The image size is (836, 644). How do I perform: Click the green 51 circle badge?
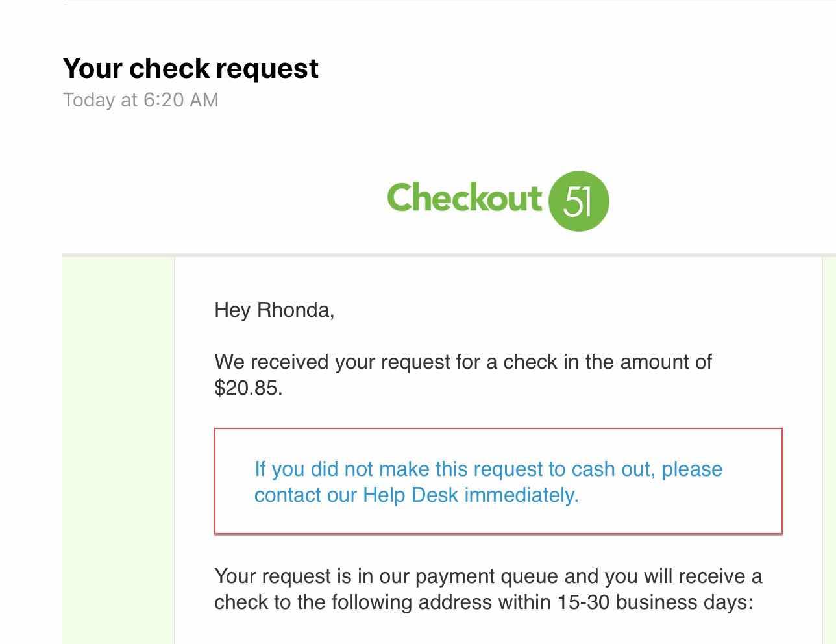pyautogui.click(x=579, y=201)
